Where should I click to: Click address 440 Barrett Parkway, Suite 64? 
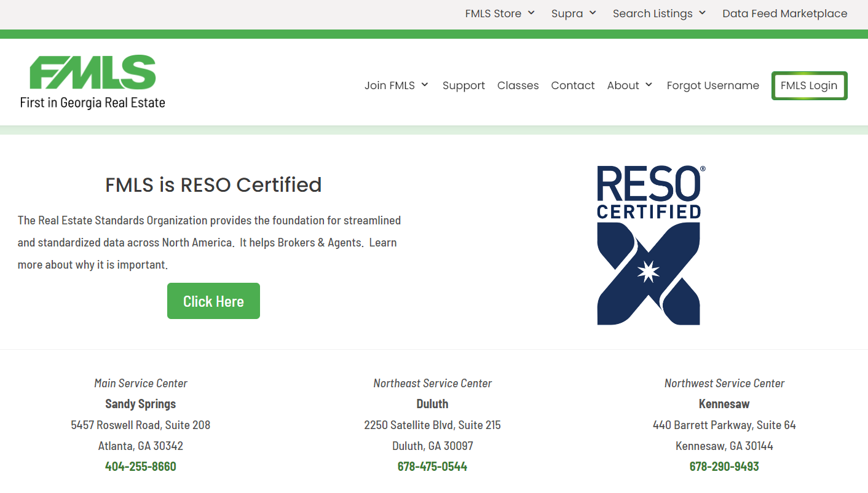click(724, 425)
